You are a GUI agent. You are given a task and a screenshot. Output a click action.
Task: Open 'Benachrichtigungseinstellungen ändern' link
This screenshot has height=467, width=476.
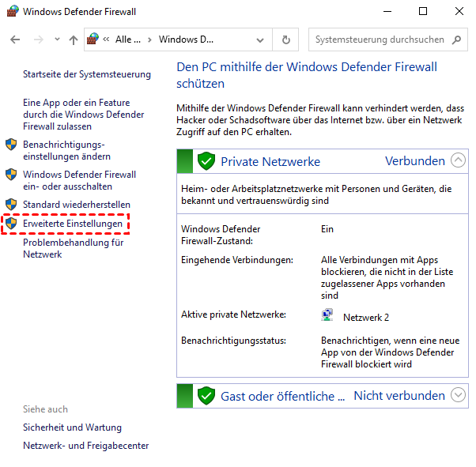(66, 150)
